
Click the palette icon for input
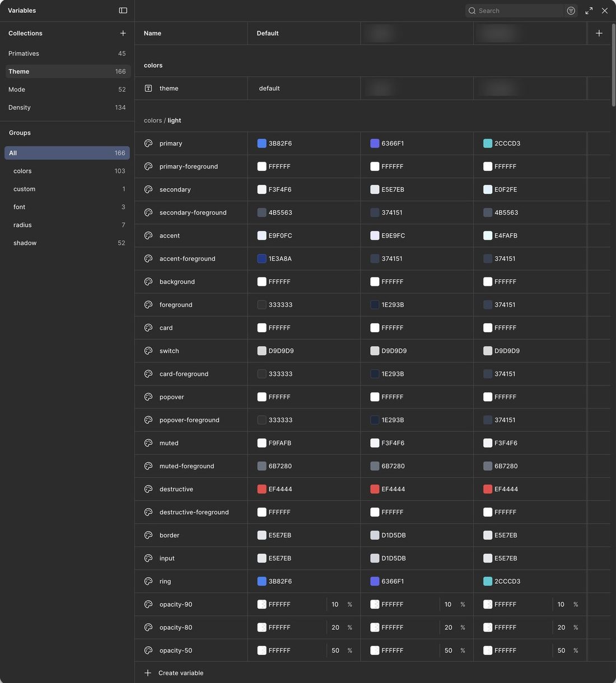[148, 558]
